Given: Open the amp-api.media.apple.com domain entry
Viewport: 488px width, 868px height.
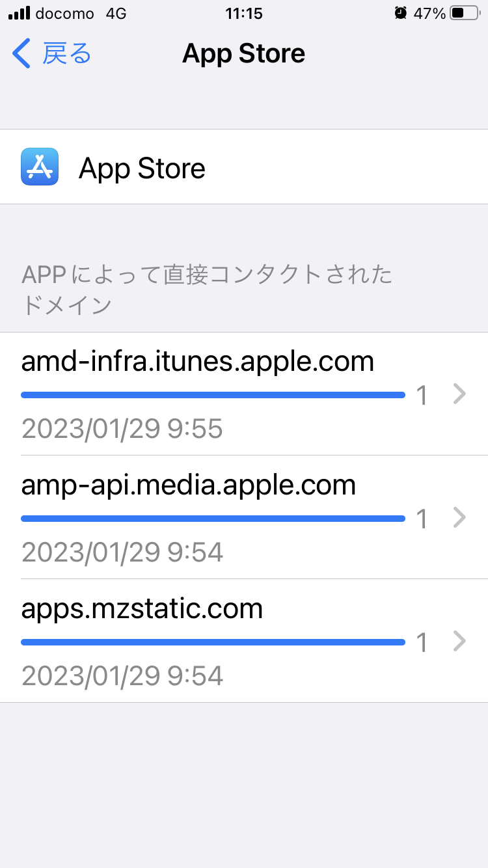Looking at the screenshot, I should (x=189, y=485).
